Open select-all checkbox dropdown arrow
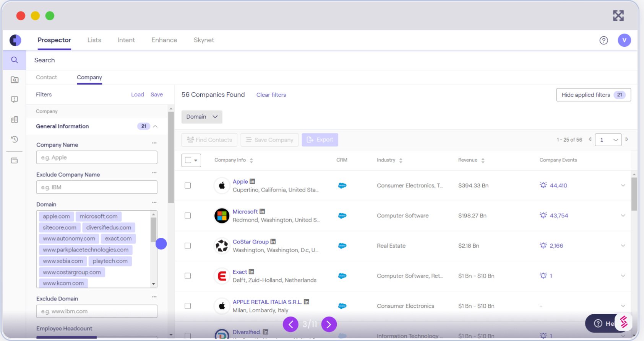 click(196, 160)
